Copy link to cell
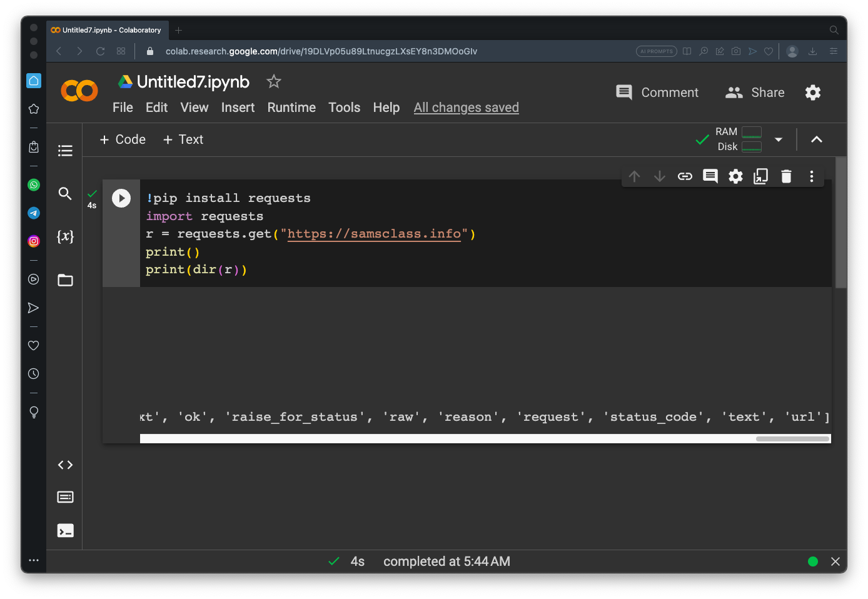The height and width of the screenshot is (599, 868). (x=685, y=176)
